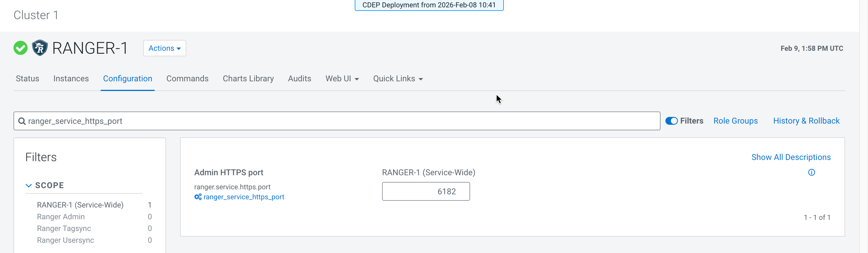
Task: Click the Admin HTTPS port value field
Action: point(425,191)
